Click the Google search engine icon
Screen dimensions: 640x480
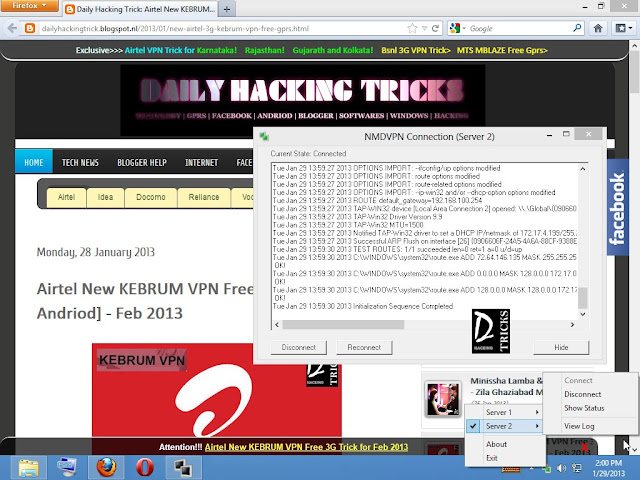454,28
